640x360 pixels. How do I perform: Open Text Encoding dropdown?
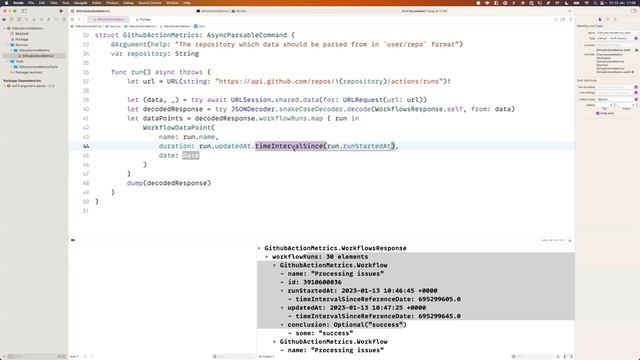[x=617, y=87]
